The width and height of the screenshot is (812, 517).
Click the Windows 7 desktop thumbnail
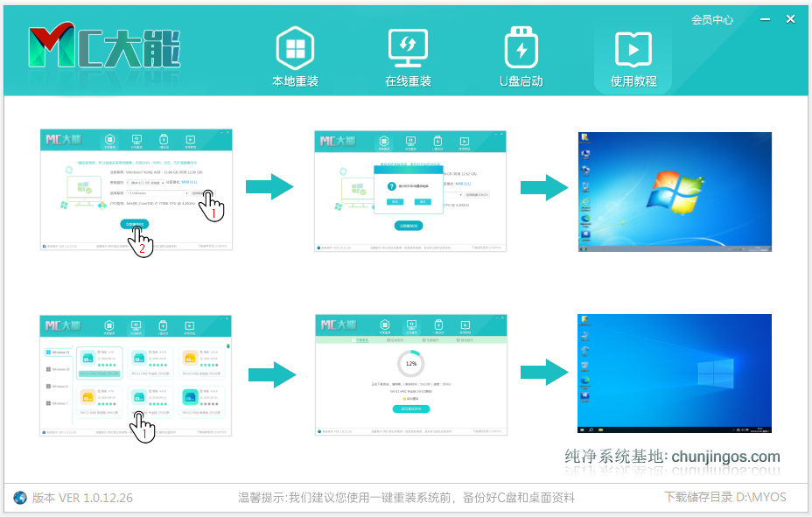coord(675,192)
